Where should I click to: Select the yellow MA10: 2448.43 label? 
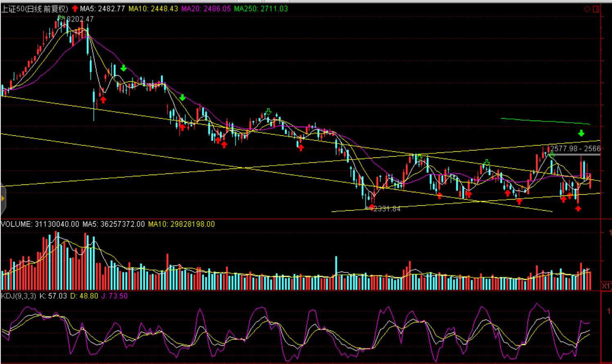pos(153,9)
